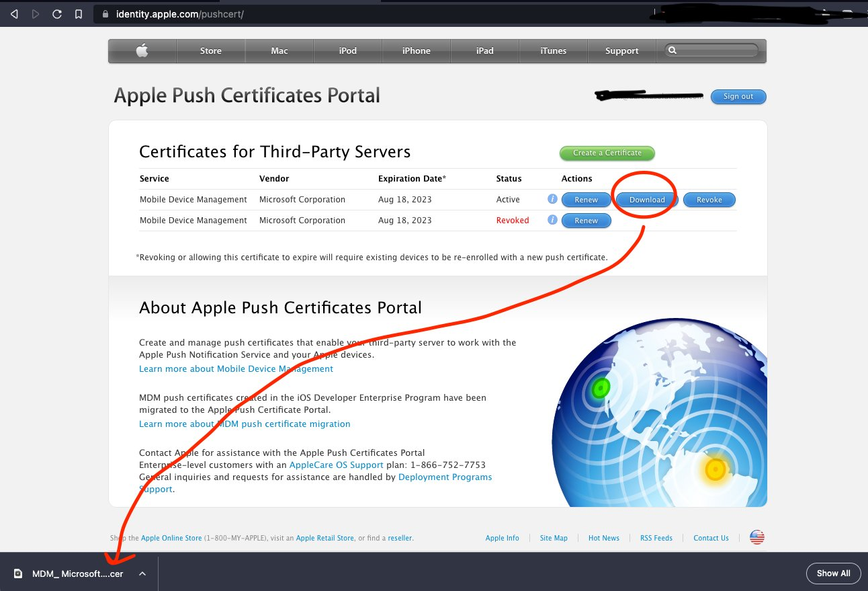Download the Active certificate
This screenshot has width=868, height=591.
tap(647, 200)
